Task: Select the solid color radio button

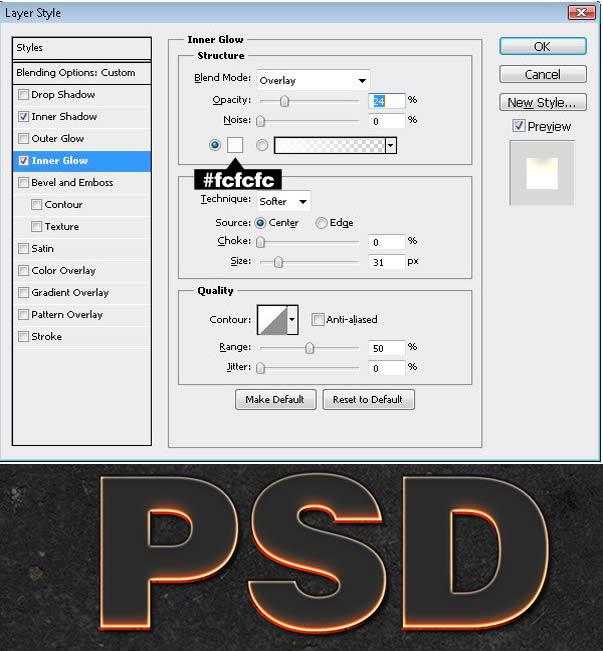Action: [x=215, y=145]
